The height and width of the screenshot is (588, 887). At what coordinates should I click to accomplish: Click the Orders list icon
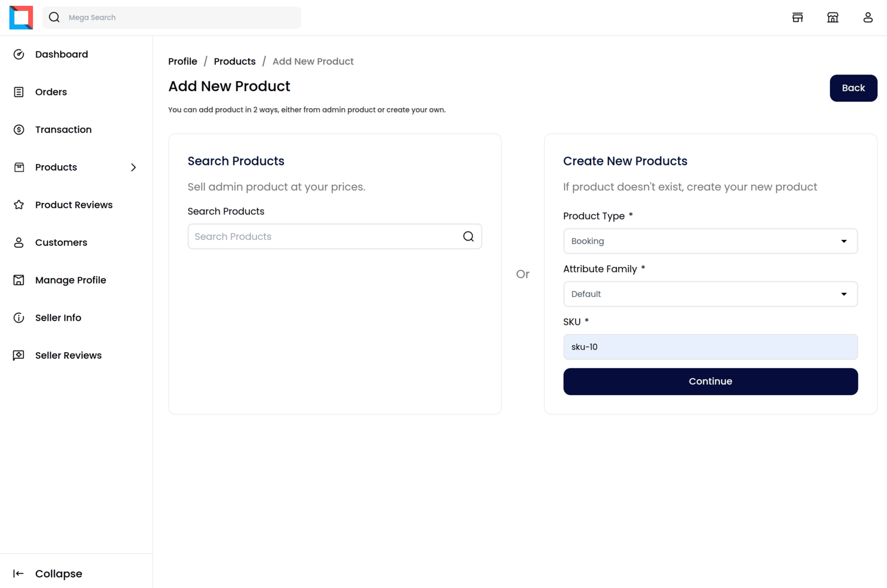pyautogui.click(x=19, y=92)
